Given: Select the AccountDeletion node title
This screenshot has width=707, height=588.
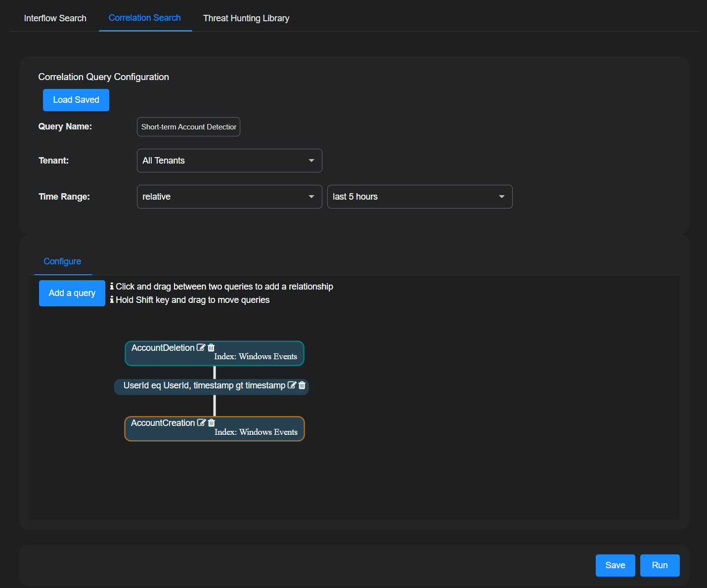Looking at the screenshot, I should click(x=163, y=348).
